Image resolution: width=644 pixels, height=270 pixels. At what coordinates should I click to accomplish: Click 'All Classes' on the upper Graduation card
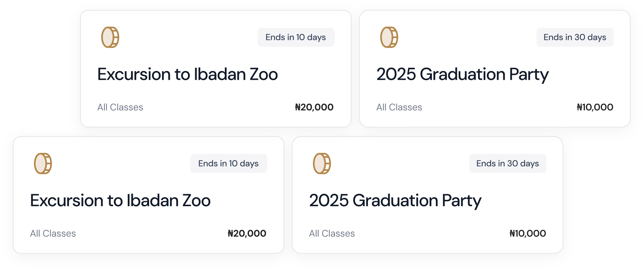tap(399, 107)
